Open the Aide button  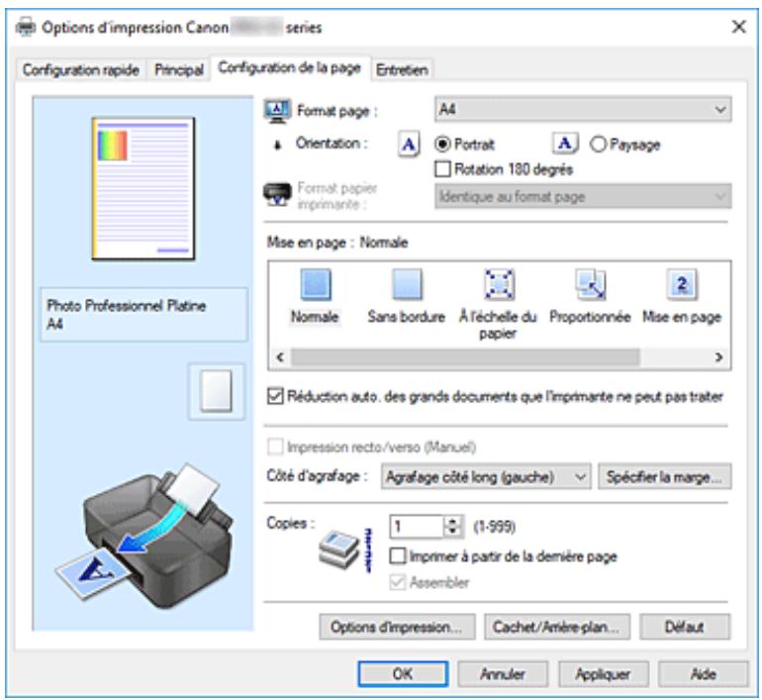point(704,673)
